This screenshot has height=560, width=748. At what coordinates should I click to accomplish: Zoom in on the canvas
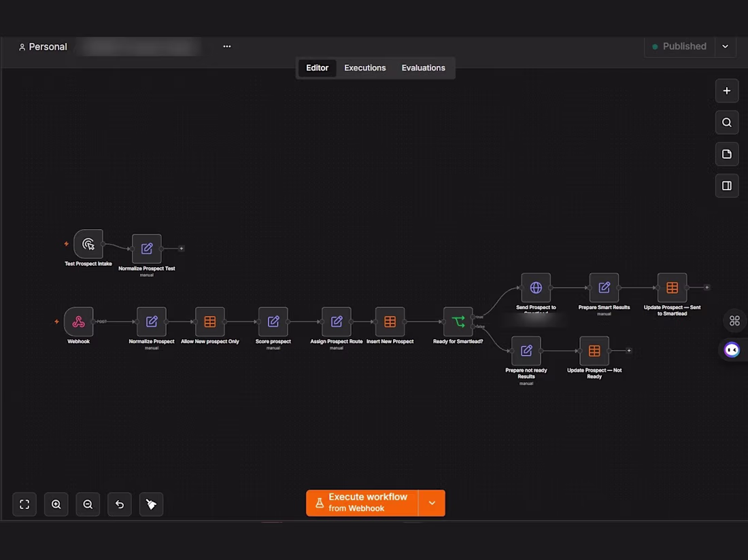pos(56,504)
